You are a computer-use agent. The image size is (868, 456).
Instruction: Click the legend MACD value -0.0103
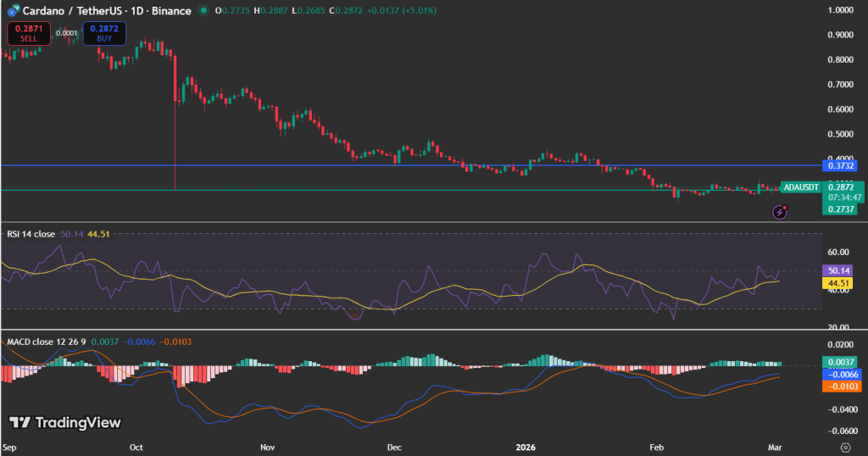(175, 342)
